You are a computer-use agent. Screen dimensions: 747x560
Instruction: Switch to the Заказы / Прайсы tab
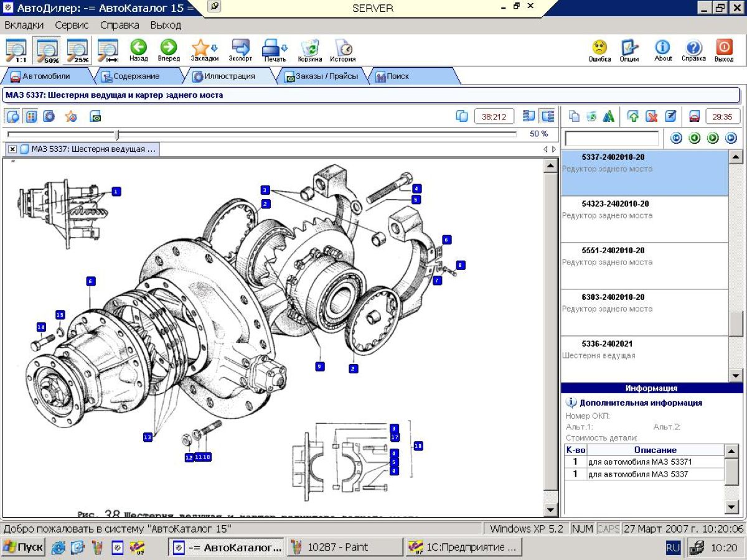322,77
